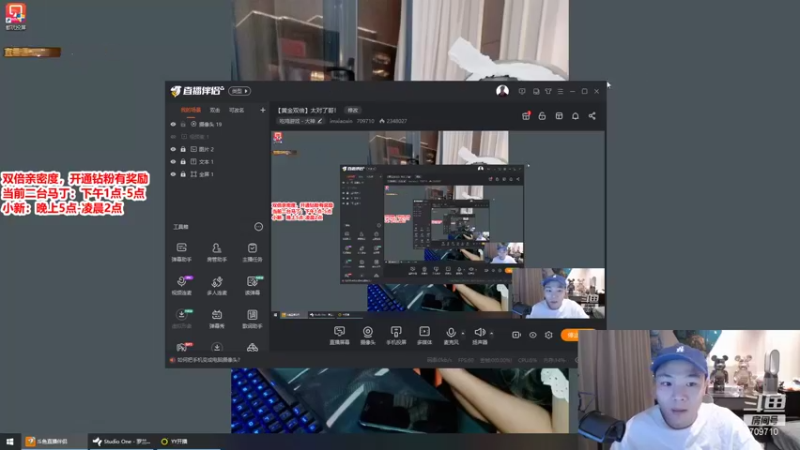Select the 摄像头 19 source row
Image resolution: width=800 pixels, height=450 pixels.
point(218,124)
